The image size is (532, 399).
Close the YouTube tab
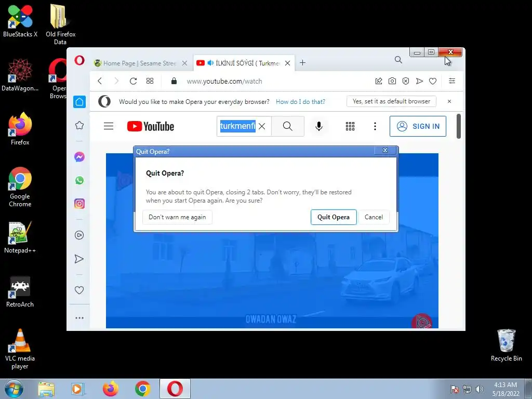pyautogui.click(x=287, y=63)
